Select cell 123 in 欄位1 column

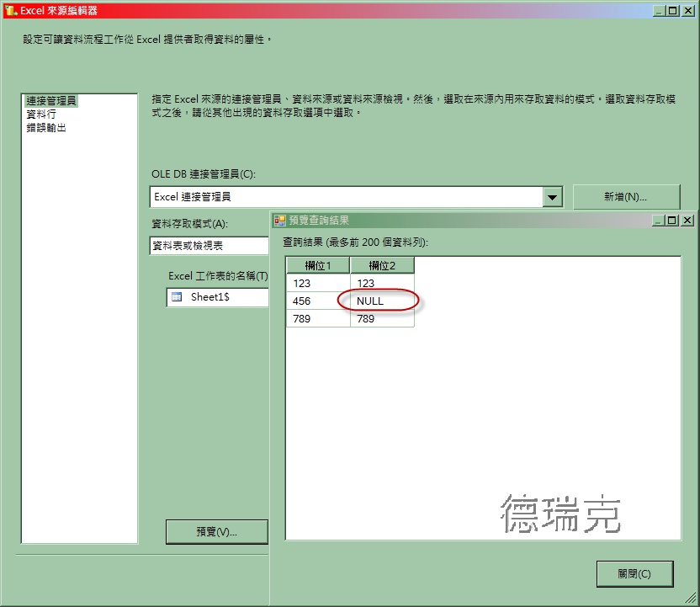(x=318, y=283)
